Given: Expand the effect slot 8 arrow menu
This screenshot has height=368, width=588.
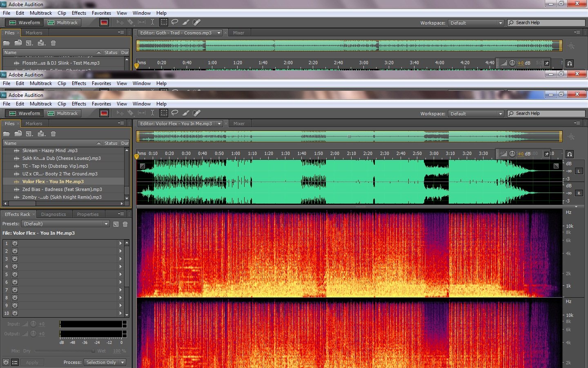Looking at the screenshot, I should pyautogui.click(x=120, y=297).
